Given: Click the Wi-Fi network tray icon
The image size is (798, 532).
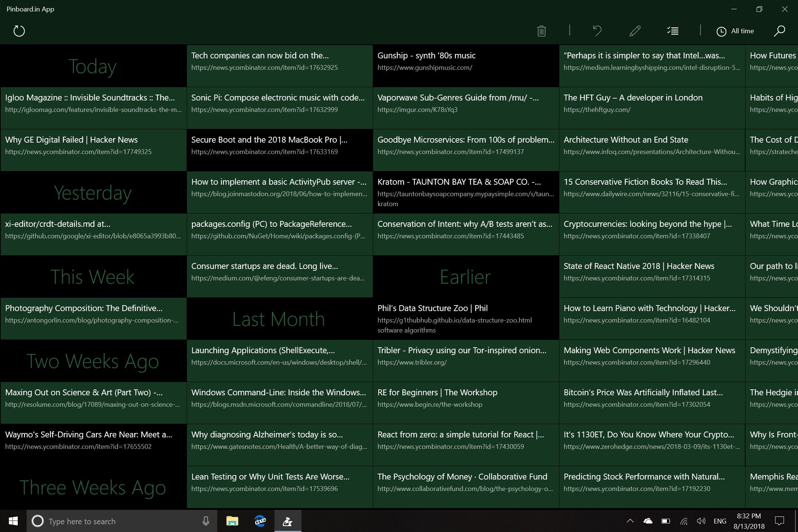Looking at the screenshot, I should pyautogui.click(x=684, y=521).
